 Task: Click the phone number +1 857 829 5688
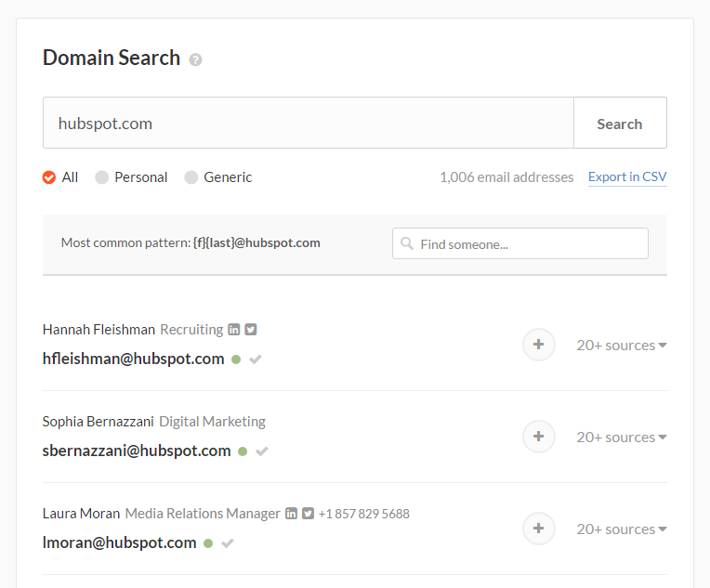pos(363,514)
